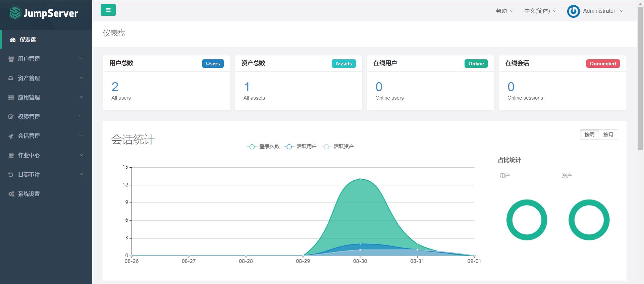Click the 09-01 axis date label
This screenshot has height=284, width=644.
[x=474, y=261]
